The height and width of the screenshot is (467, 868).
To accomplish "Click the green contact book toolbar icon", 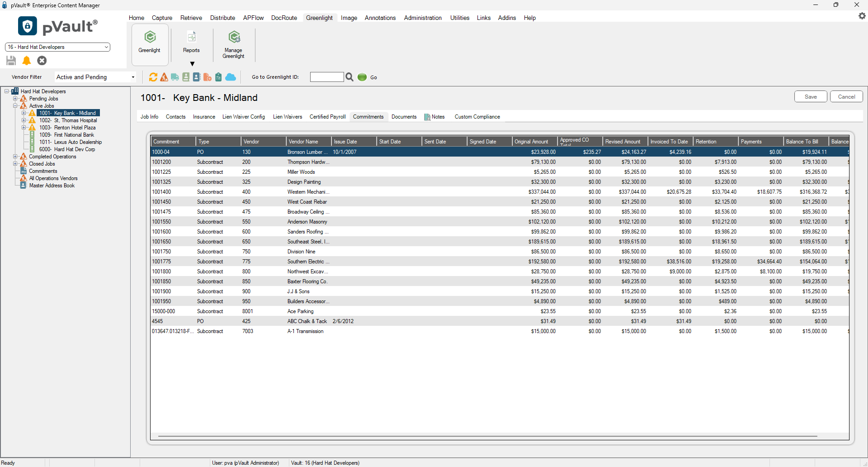I will (186, 77).
